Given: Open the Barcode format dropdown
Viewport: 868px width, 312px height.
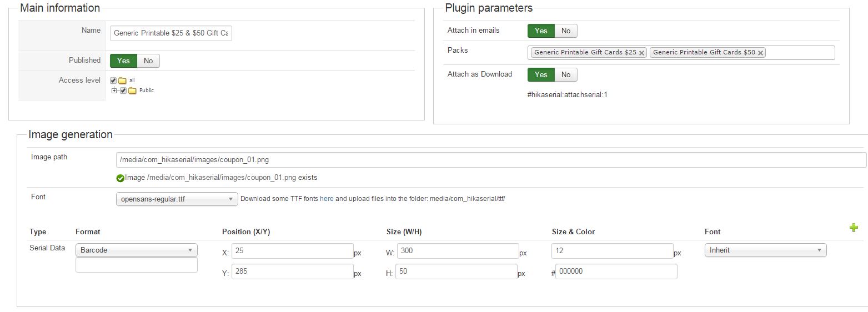Looking at the screenshot, I should point(136,250).
